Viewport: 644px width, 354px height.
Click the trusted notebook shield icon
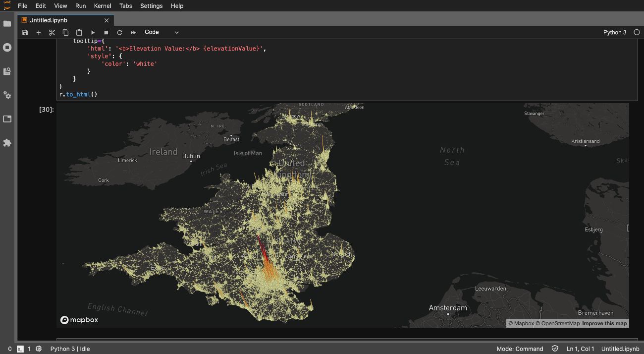[555, 349]
